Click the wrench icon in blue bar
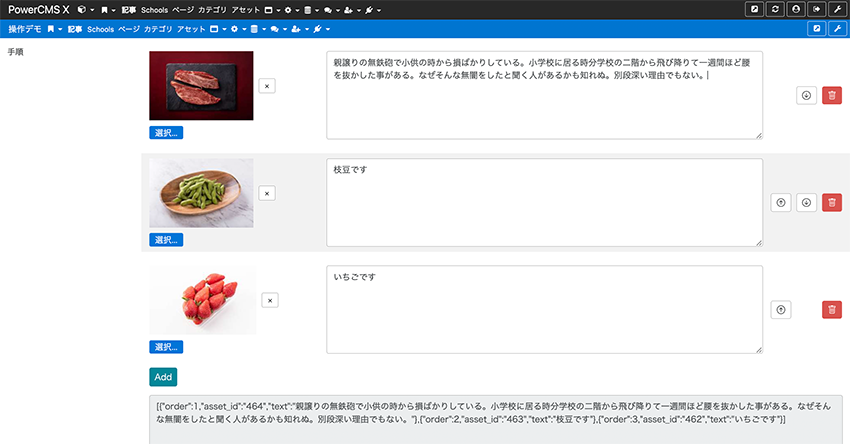The width and height of the screenshot is (850, 444). pos(838,29)
